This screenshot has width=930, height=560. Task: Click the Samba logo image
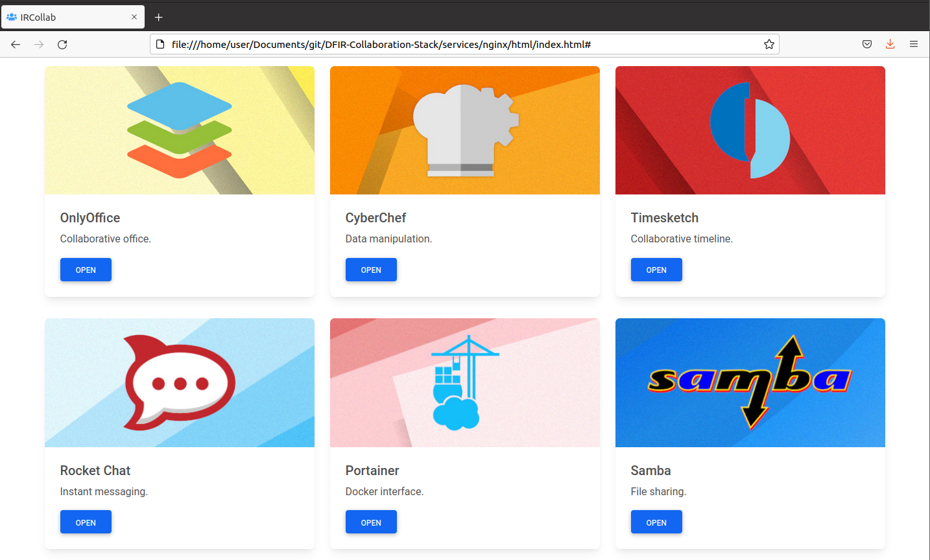[x=750, y=382]
